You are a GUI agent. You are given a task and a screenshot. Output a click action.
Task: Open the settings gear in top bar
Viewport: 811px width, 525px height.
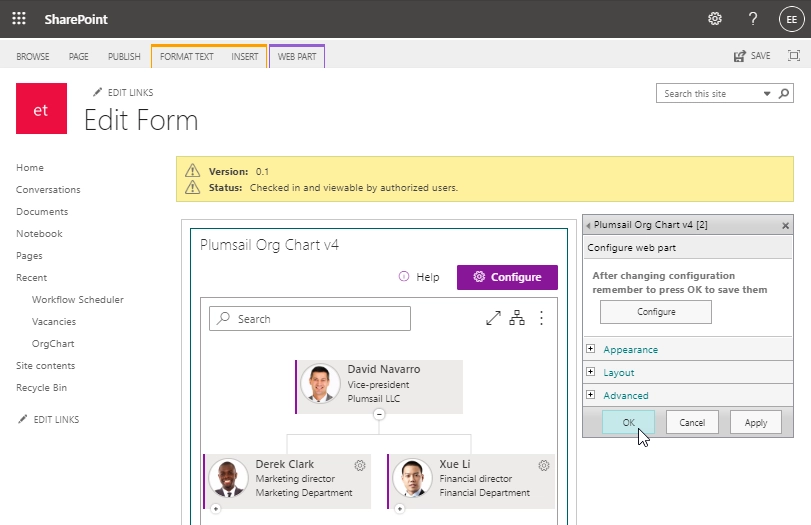point(715,19)
